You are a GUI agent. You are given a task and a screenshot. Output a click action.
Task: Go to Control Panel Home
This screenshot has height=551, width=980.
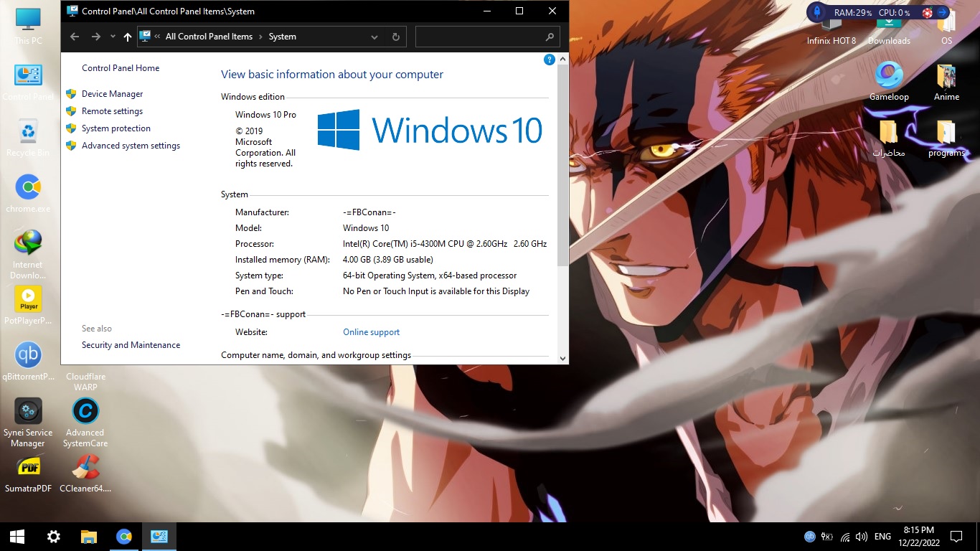click(121, 68)
